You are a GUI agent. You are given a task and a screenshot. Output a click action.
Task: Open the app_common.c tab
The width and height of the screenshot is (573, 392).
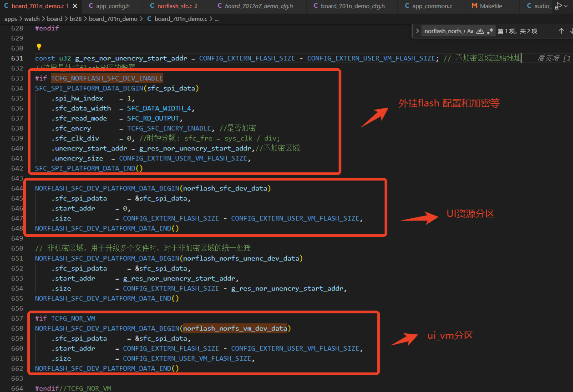pyautogui.click(x=432, y=6)
